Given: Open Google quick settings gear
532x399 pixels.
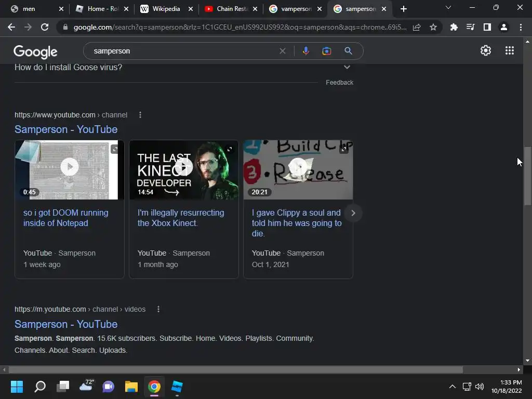Looking at the screenshot, I should [486, 50].
